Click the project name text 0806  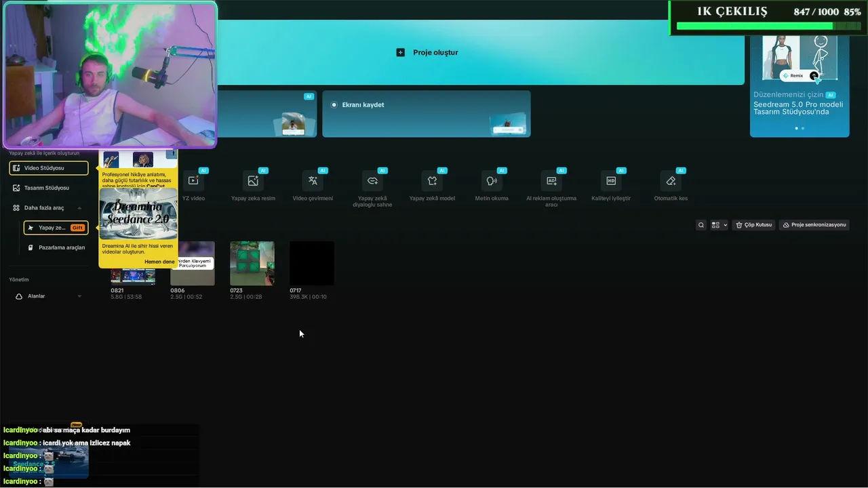coord(177,291)
